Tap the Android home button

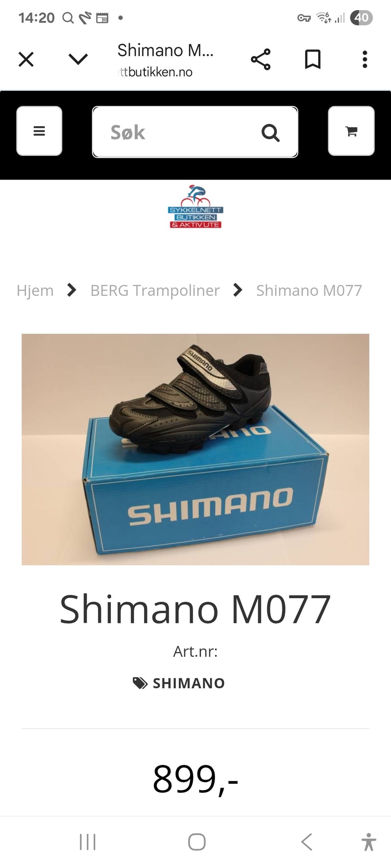click(x=197, y=842)
